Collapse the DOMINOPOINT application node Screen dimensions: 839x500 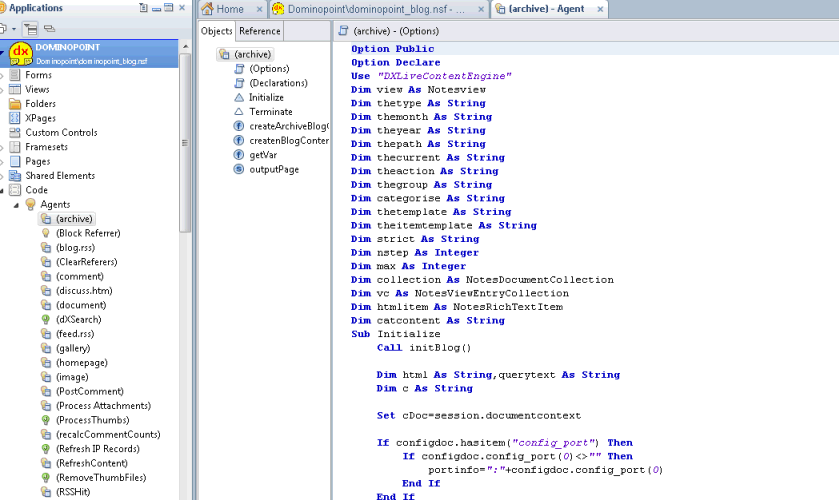[2, 54]
